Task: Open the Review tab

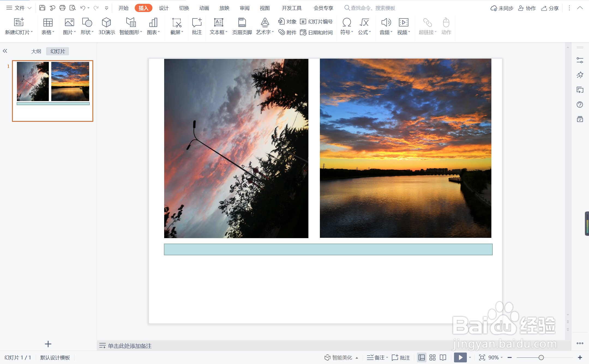Action: point(245,8)
